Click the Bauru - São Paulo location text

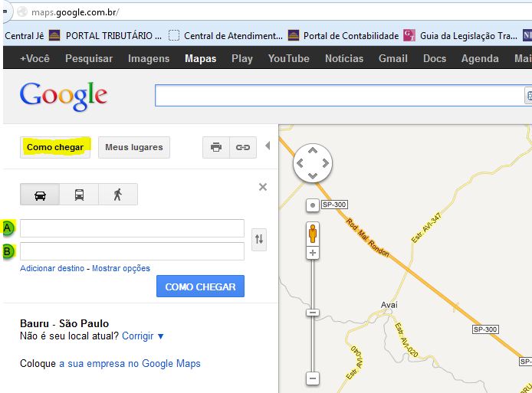[x=64, y=323]
